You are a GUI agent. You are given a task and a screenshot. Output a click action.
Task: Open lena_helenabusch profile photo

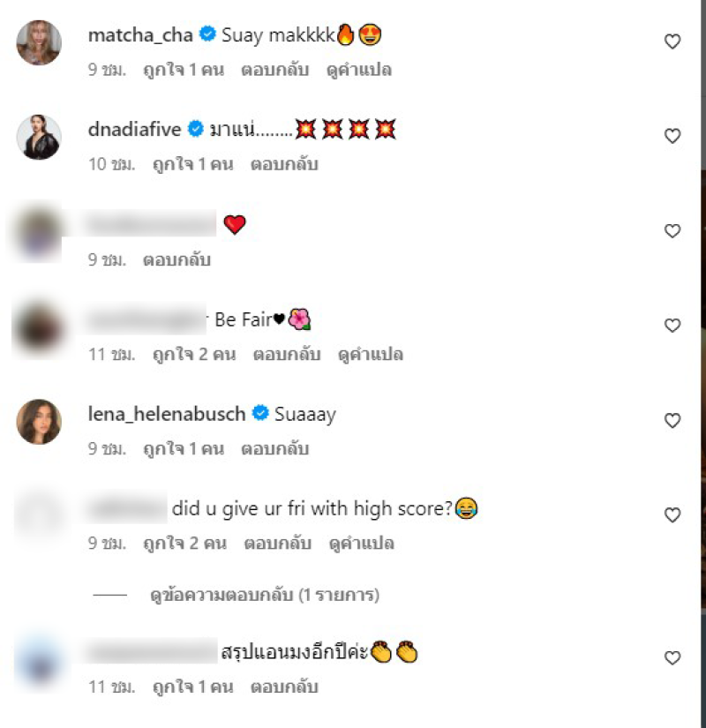coord(39,422)
